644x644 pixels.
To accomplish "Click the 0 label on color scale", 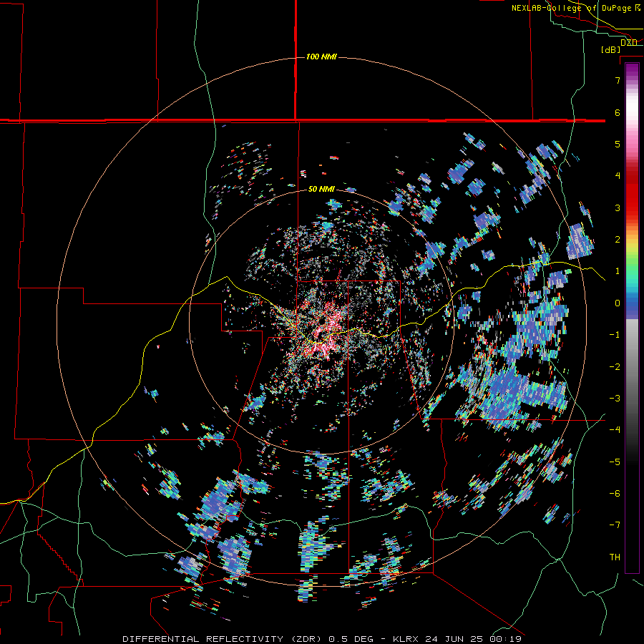I will point(618,303).
